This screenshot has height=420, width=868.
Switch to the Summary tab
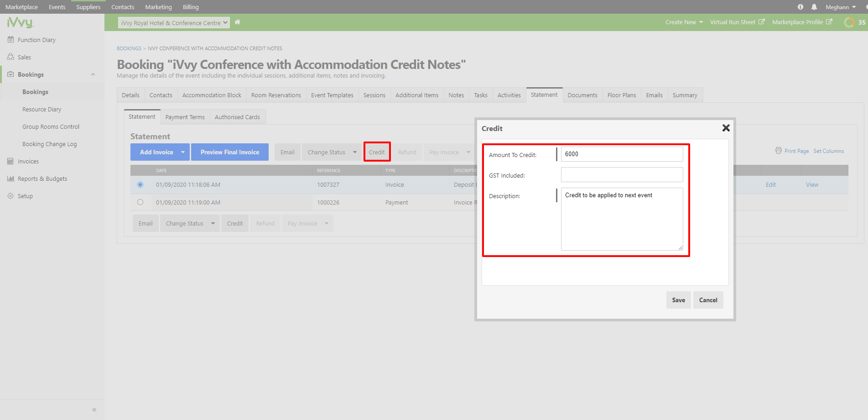[685, 95]
